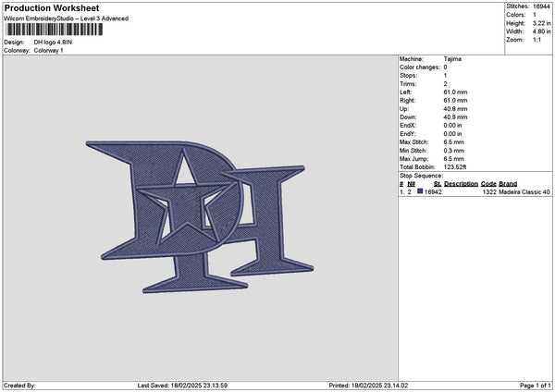555x392 pixels.
Task: Click the Stitches value 16944
Action: 541,6
